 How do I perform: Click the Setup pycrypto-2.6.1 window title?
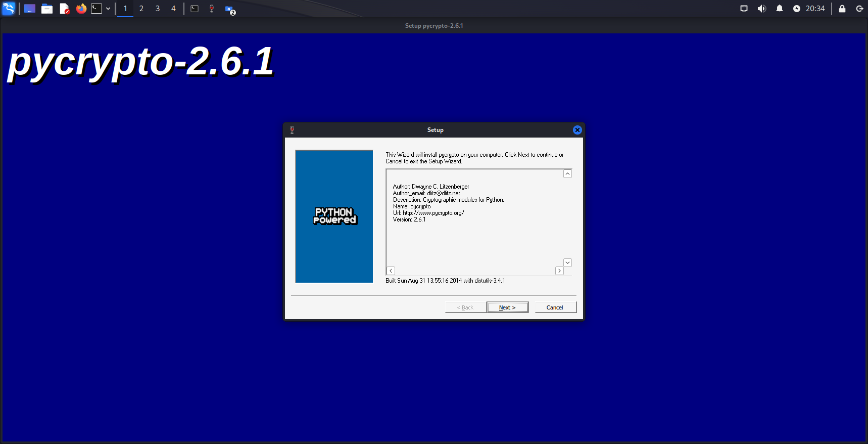click(x=434, y=26)
